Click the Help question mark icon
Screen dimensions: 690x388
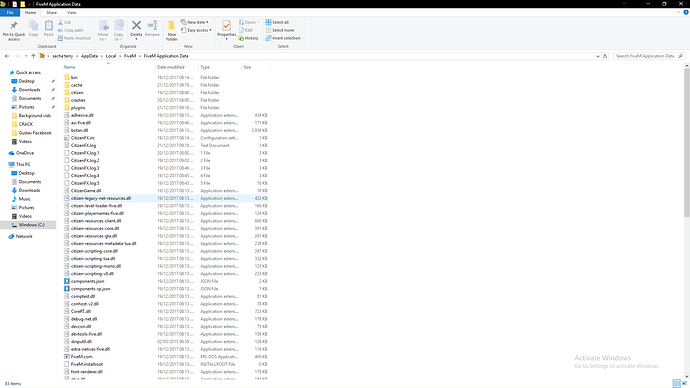(686, 12)
